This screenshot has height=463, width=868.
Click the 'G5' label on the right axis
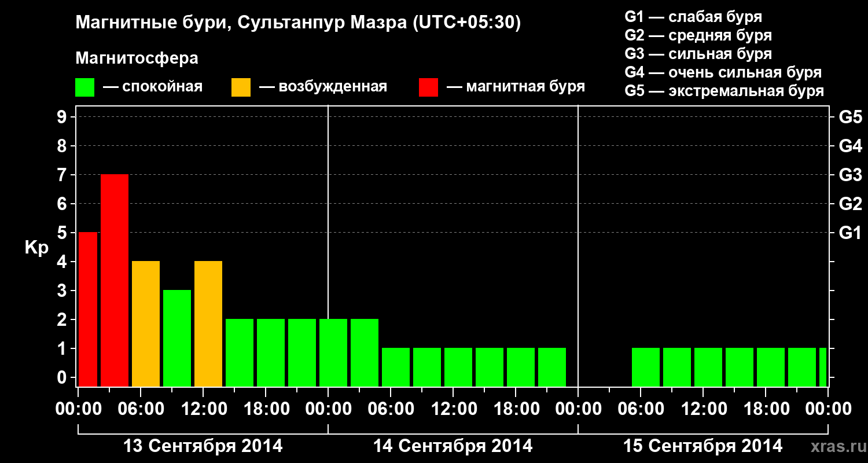click(x=850, y=117)
